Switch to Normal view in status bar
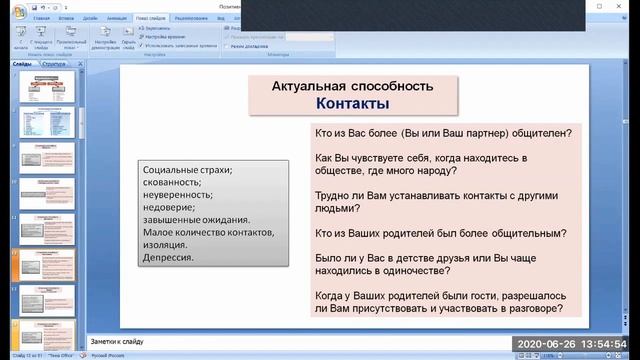This screenshot has height=360, width=640. (x=522, y=356)
